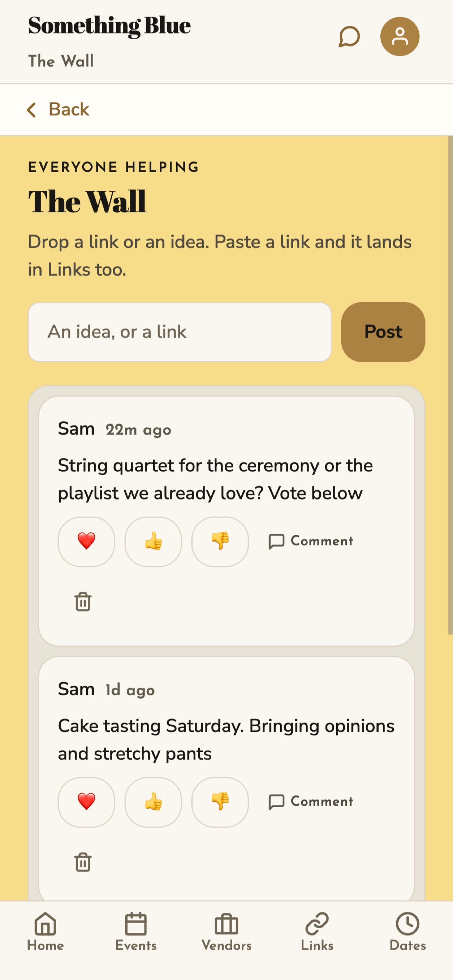The width and height of the screenshot is (453, 980).
Task: Toggle heart reaction on string quartet post
Action: coord(86,542)
